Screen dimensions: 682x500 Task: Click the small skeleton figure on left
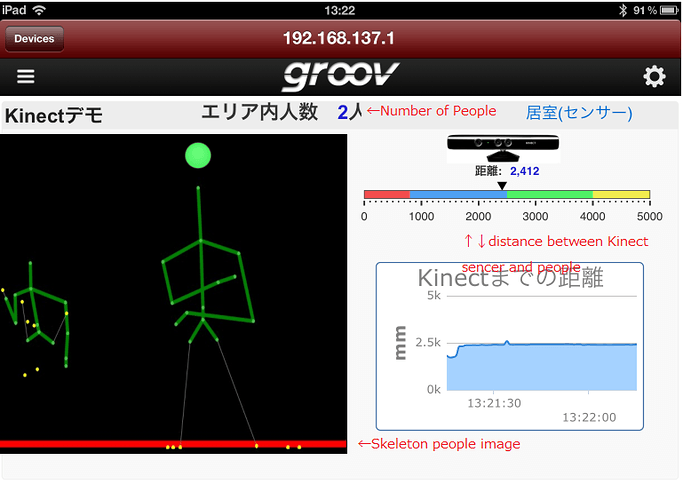click(37, 320)
